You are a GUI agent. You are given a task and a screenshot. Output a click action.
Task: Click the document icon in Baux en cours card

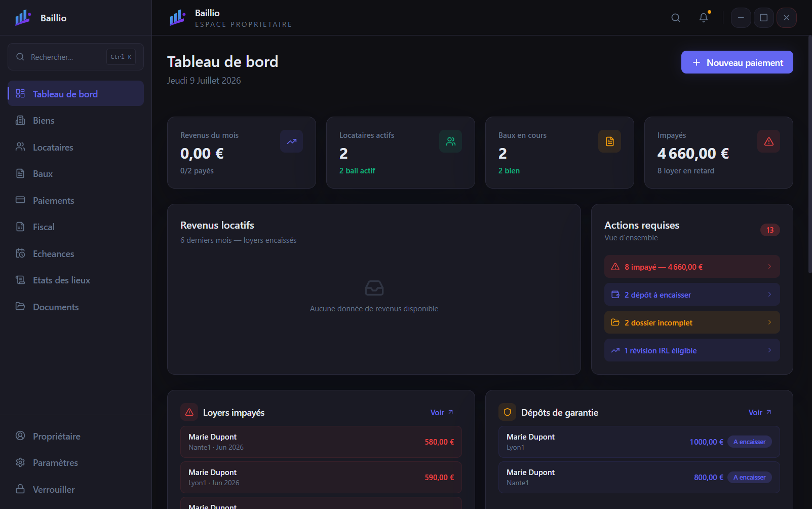tap(610, 141)
